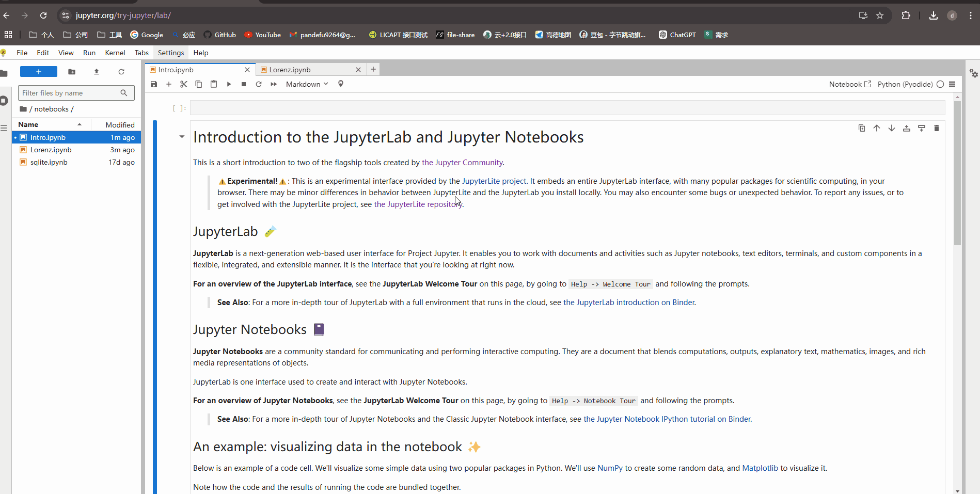Bookmark this page with the star icon
Screen dimensions: 980x494
click(x=880, y=15)
